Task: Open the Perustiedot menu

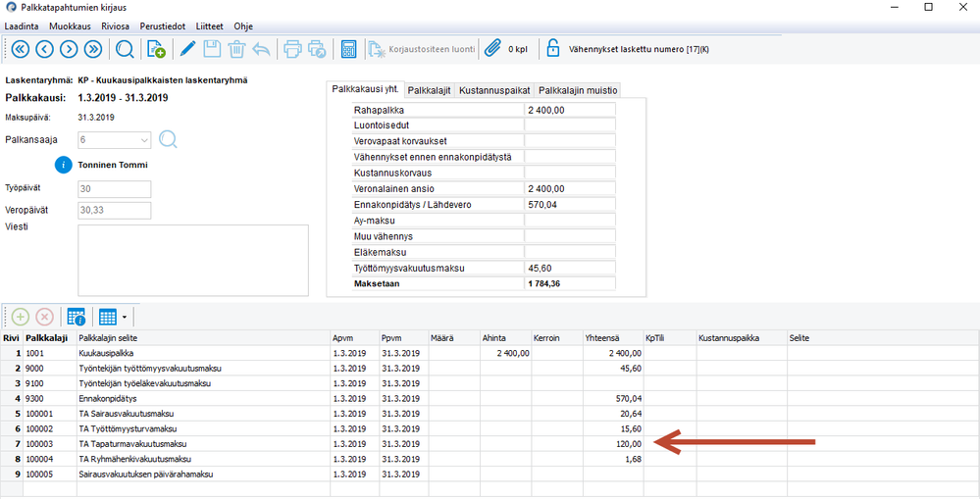Action: pos(160,25)
